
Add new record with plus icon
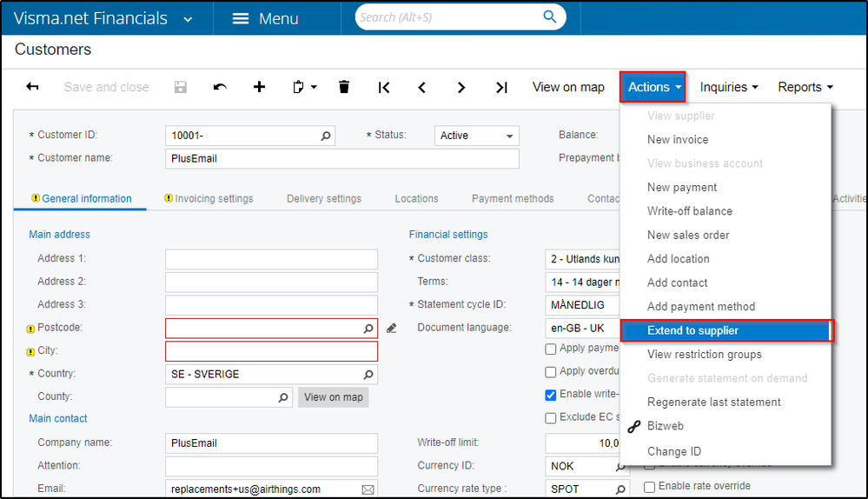259,87
